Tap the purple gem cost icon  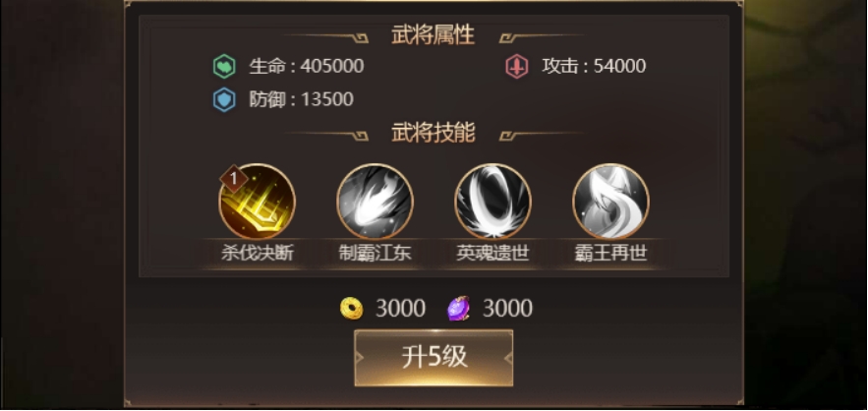[458, 309]
